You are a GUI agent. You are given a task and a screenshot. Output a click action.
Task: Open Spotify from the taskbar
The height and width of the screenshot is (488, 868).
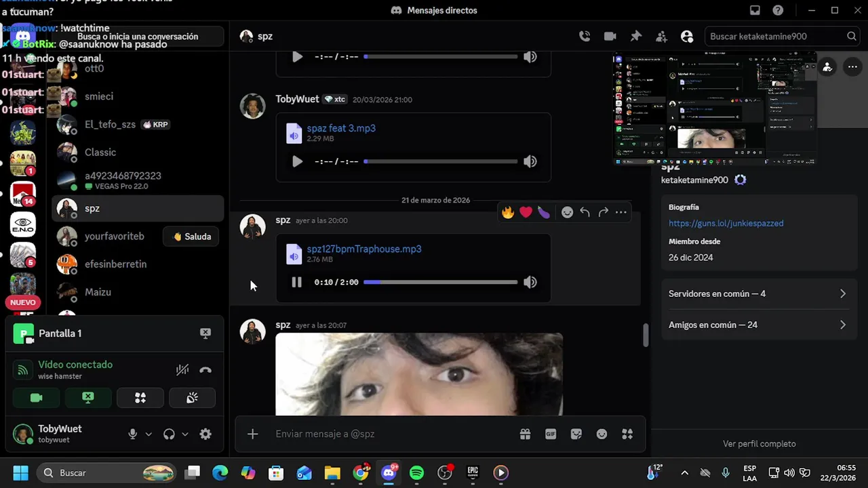pyautogui.click(x=417, y=472)
